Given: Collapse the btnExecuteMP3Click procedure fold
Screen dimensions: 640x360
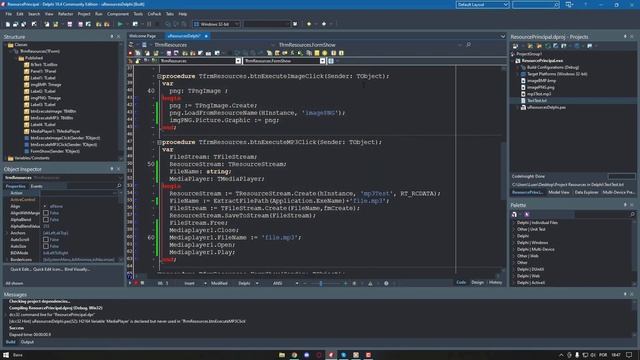Looking at the screenshot, I should [159, 142].
